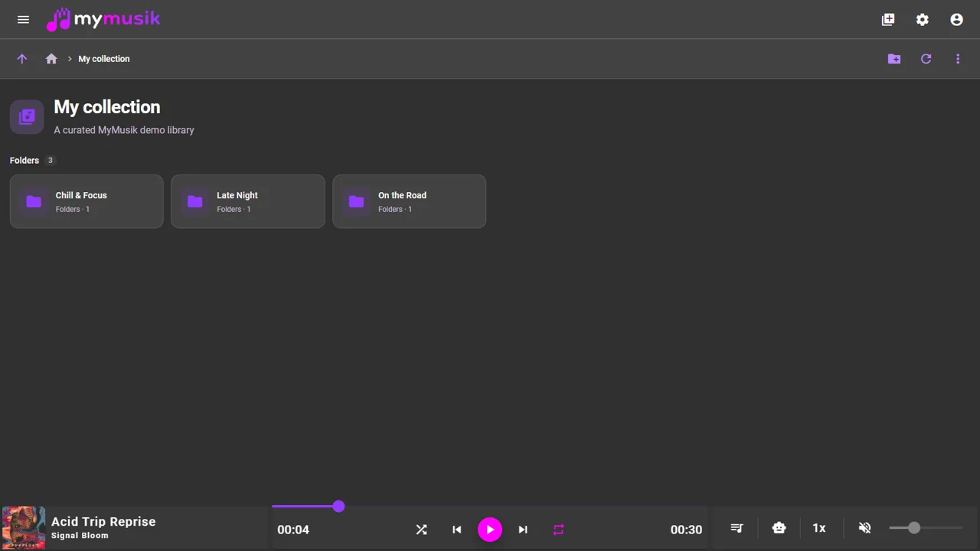Click the Acid Trip Reprise song title
This screenshot has width=980, height=551.
point(103,522)
